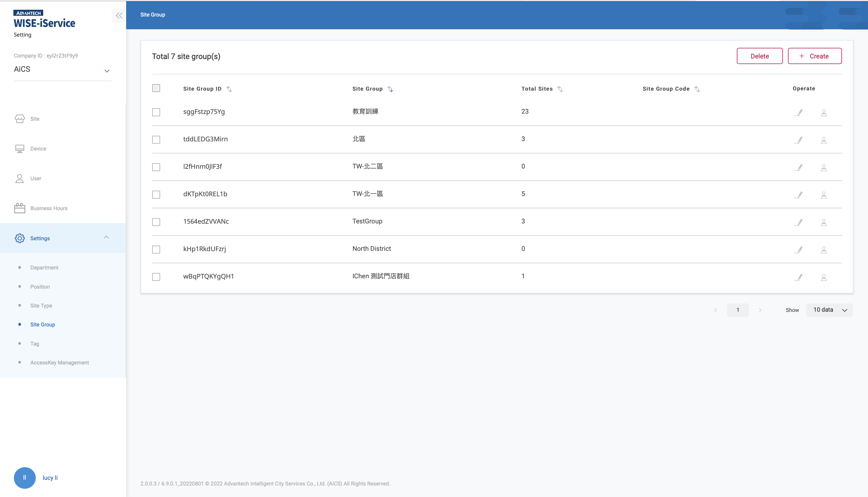The width and height of the screenshot is (868, 497).
Task: Check the checkbox for row tddLEDG3Mirn
Action: [x=156, y=140]
